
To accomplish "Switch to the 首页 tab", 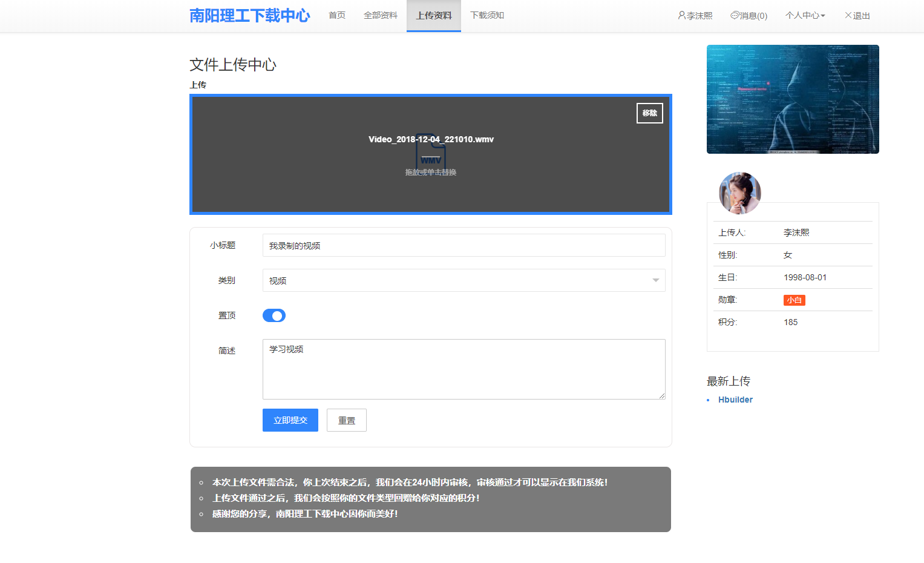I will [x=337, y=15].
